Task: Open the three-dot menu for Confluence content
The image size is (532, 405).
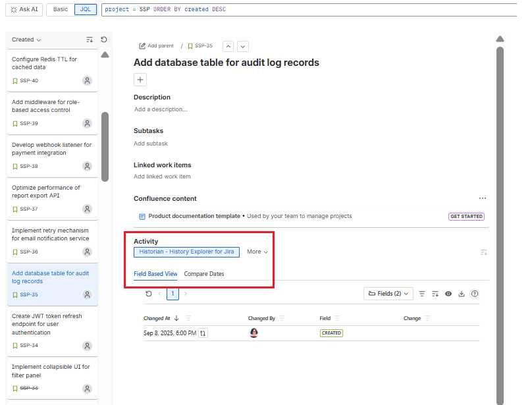Action: coord(483,198)
